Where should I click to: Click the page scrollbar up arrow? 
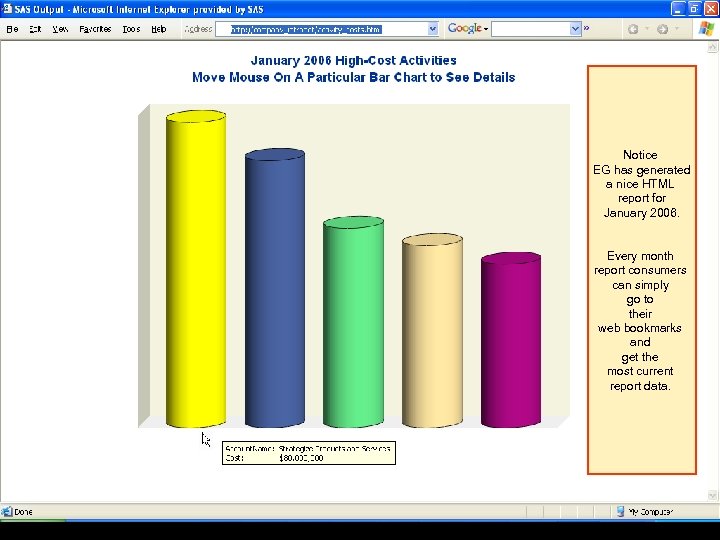[712, 47]
